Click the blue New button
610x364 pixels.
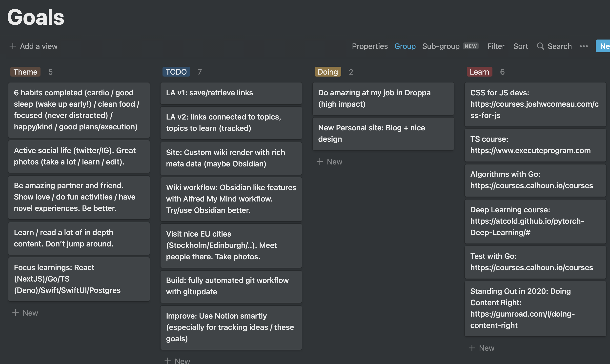604,46
